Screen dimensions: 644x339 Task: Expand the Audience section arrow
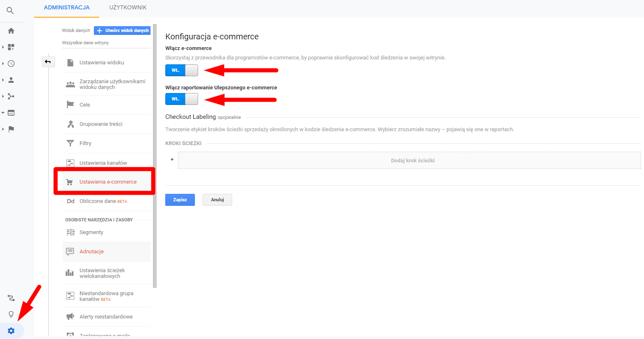(x=3, y=80)
